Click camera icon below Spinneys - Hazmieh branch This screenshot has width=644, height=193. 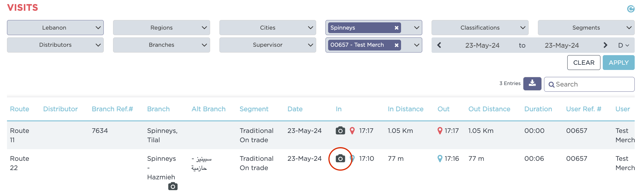[x=173, y=186]
